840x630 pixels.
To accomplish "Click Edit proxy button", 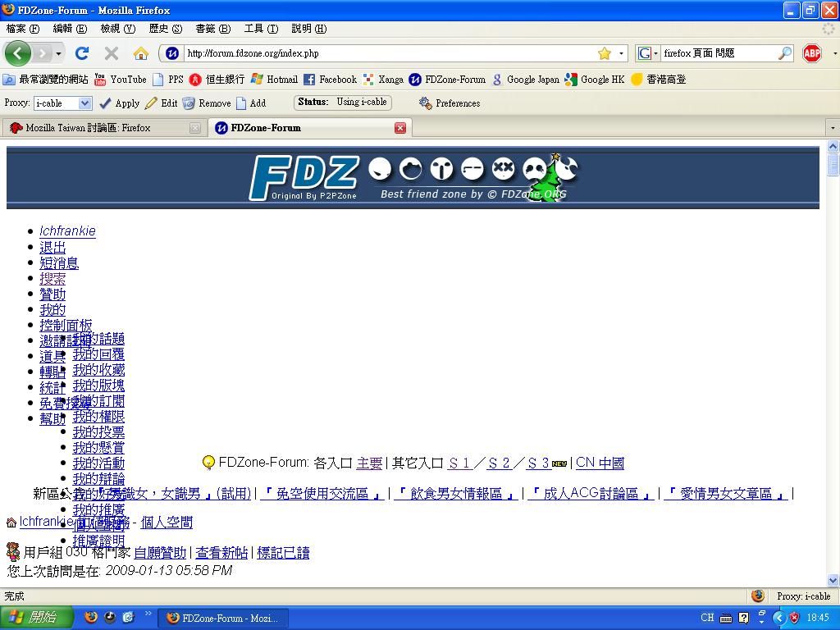I will tap(162, 103).
